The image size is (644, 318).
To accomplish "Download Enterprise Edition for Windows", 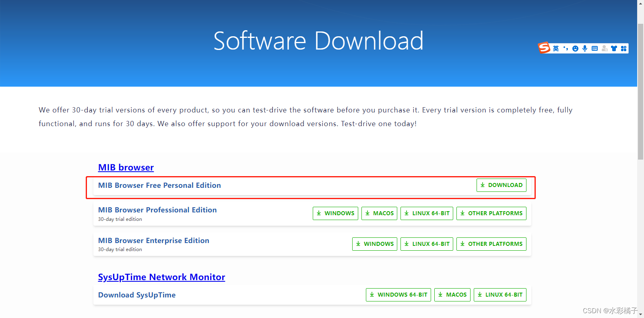I will tap(375, 244).
